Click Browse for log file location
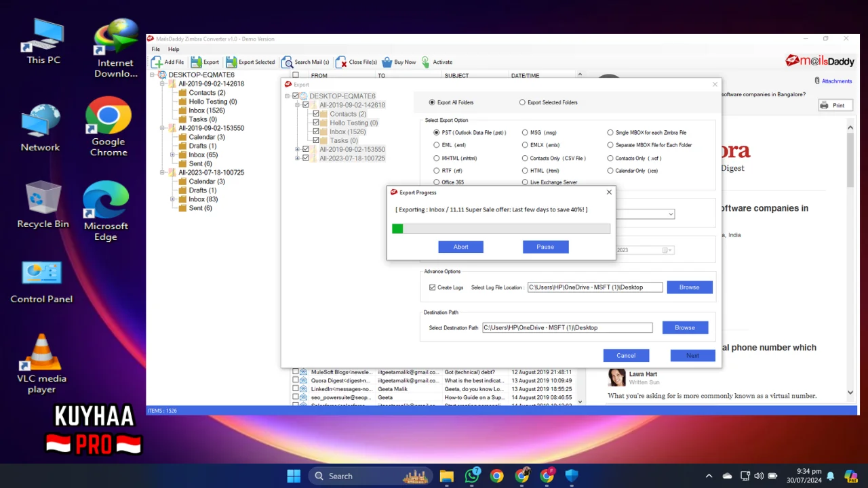Image resolution: width=868 pixels, height=488 pixels. click(690, 287)
